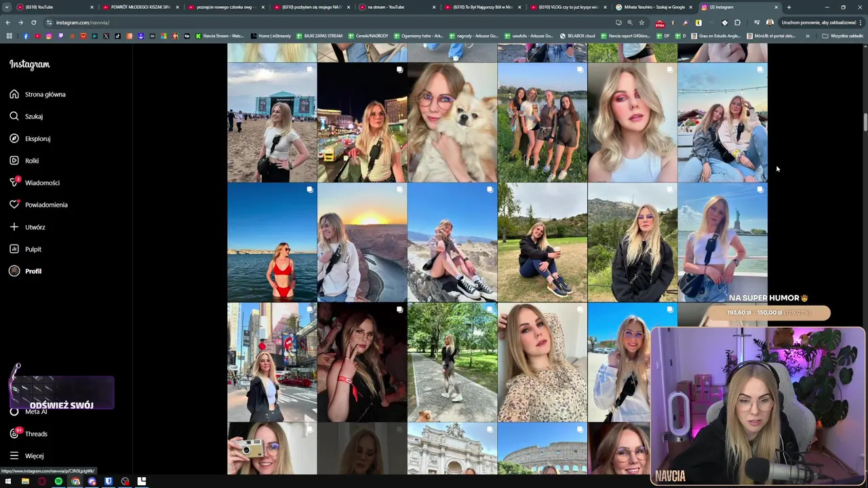868x488 pixels.
Task: Click address bar with instagram.com/navvia/
Action: (325, 22)
